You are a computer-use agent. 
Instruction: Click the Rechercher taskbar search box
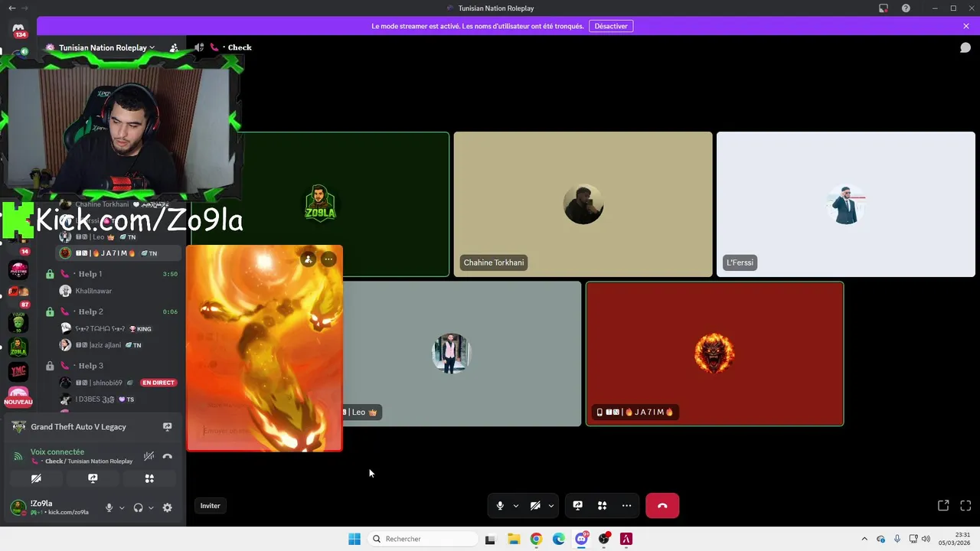tap(423, 539)
